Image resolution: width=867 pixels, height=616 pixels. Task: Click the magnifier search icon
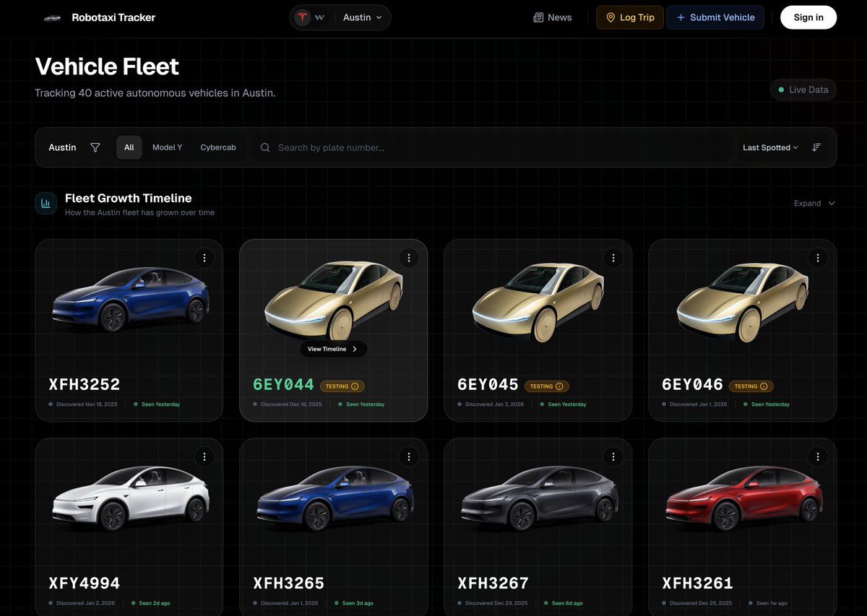[x=265, y=147]
